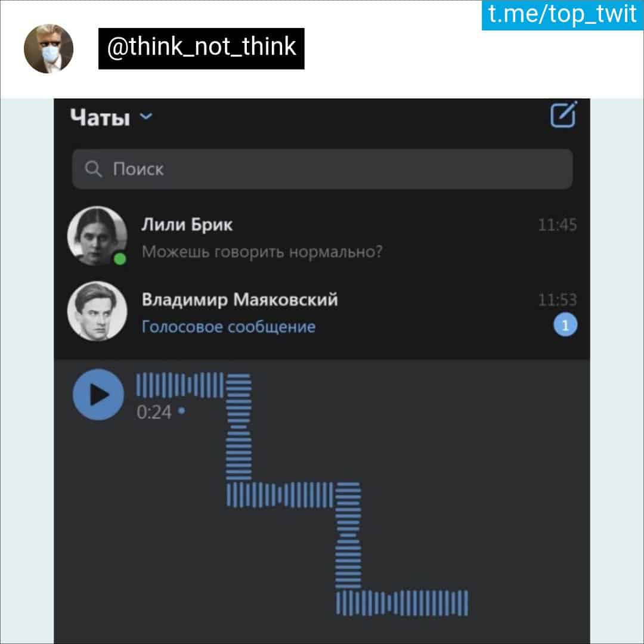Click the Можешь говорить нормально? message preview
644x644 pixels.
(262, 252)
